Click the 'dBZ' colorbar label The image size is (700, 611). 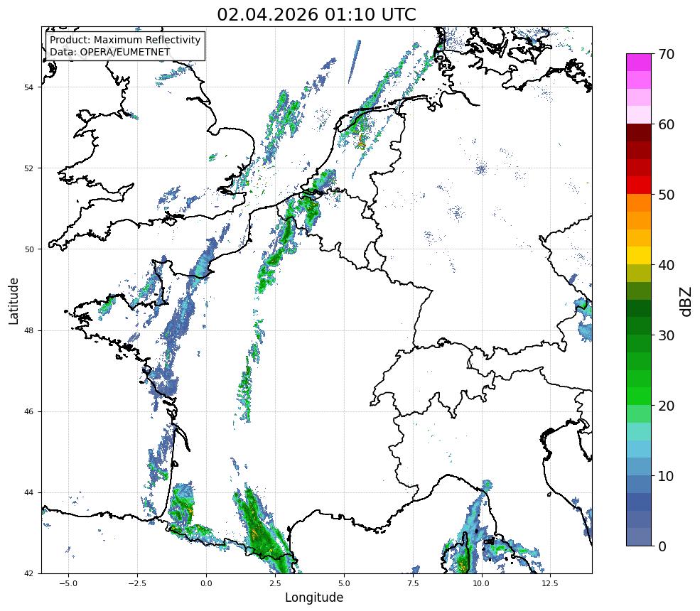(686, 302)
